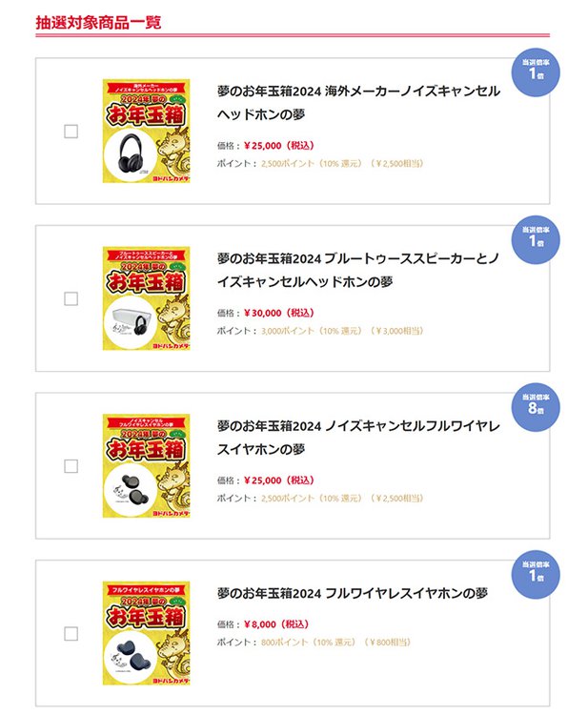Check the ブルートゥーススピーカー product checkbox

point(71,298)
